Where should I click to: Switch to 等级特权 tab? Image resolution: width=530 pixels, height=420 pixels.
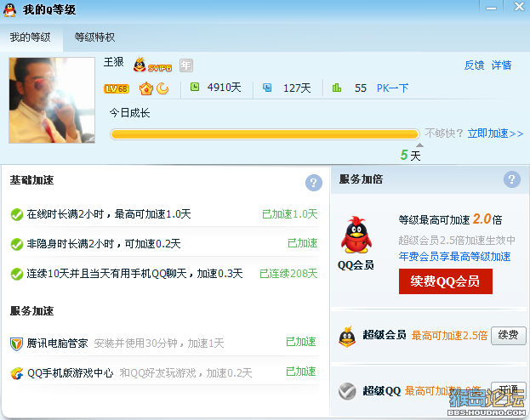click(x=94, y=37)
